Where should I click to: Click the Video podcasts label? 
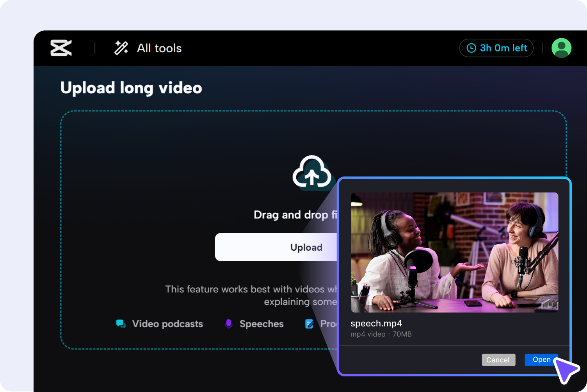167,324
